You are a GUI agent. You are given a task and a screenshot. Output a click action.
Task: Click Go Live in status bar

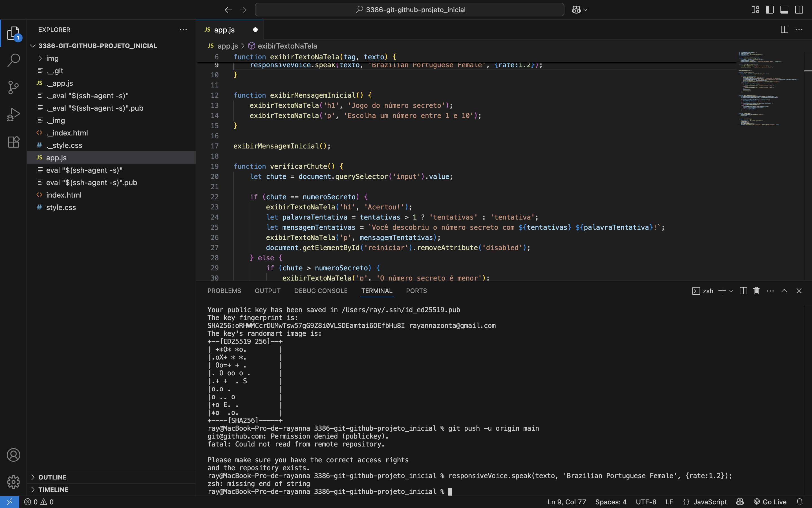(770, 502)
